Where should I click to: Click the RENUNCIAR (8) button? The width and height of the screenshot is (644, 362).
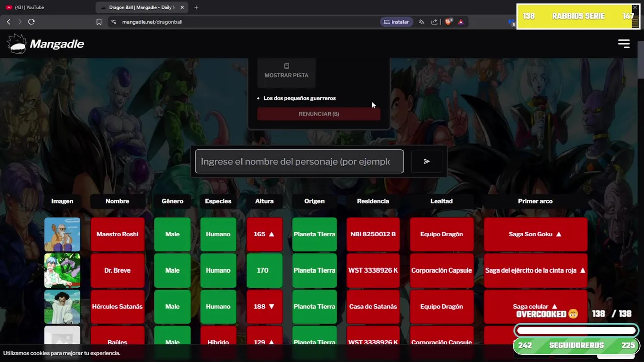[318, 114]
